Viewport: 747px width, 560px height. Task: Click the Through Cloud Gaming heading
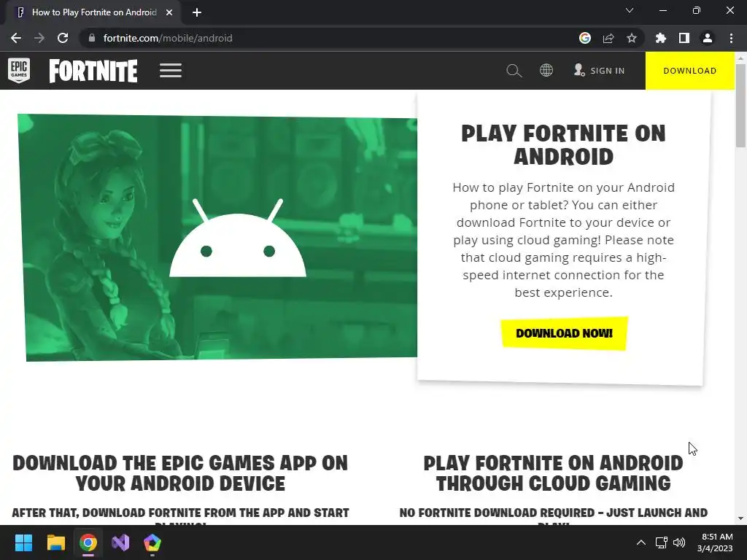click(553, 472)
